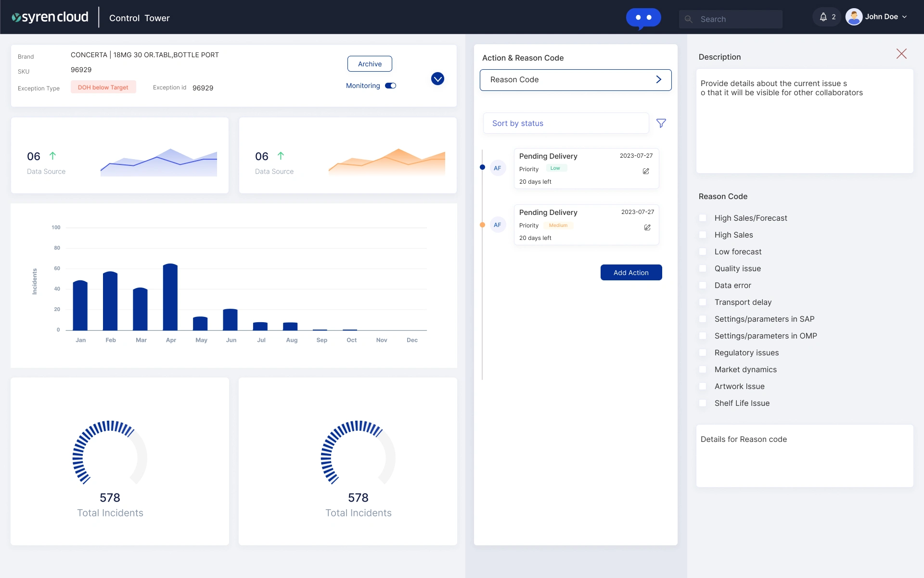Click the first card's 2023-07-27 date

click(x=636, y=156)
